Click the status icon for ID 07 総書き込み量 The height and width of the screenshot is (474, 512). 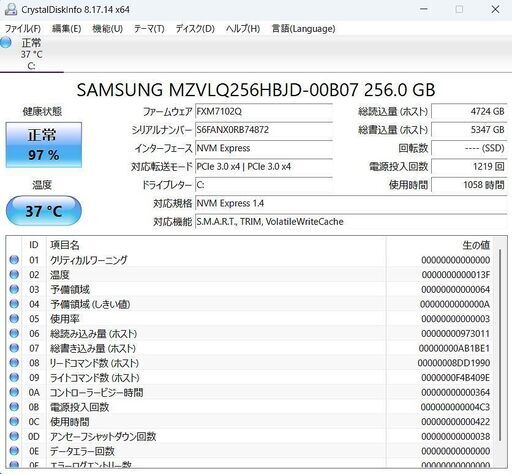coord(14,348)
